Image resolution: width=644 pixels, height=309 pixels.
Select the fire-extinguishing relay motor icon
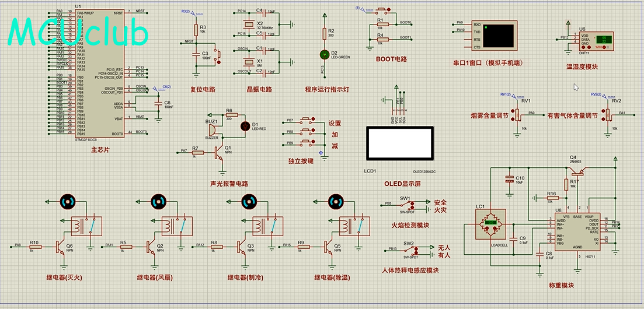click(x=67, y=201)
